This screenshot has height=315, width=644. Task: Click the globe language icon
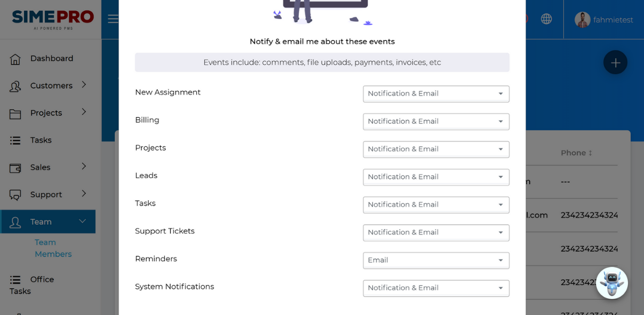[546, 19]
